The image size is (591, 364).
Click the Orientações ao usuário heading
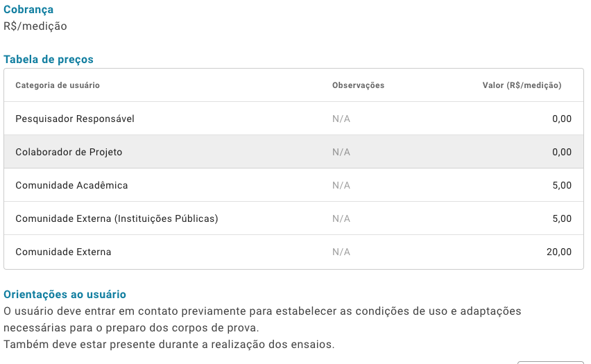click(65, 294)
